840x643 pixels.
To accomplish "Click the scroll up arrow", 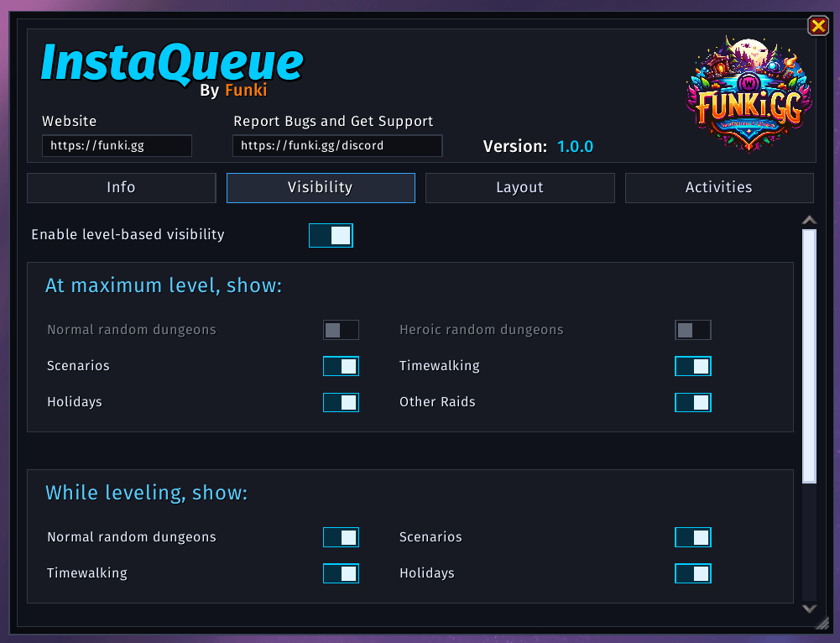I will point(810,220).
